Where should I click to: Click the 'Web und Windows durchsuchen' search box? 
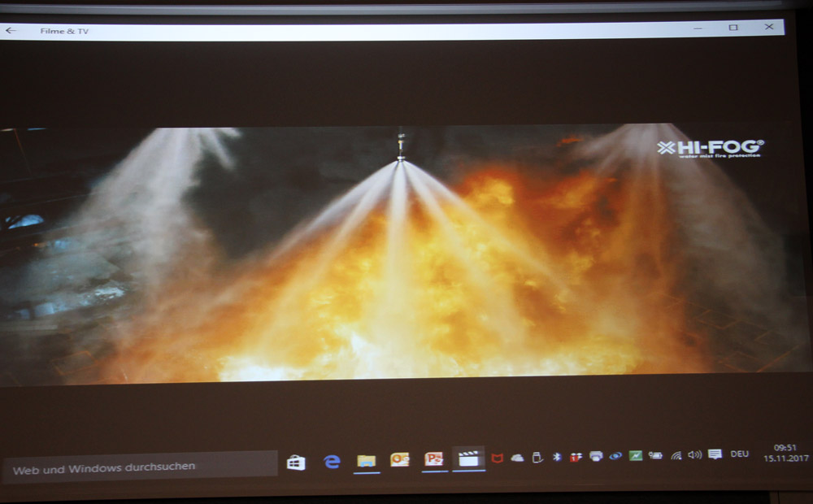click(140, 467)
